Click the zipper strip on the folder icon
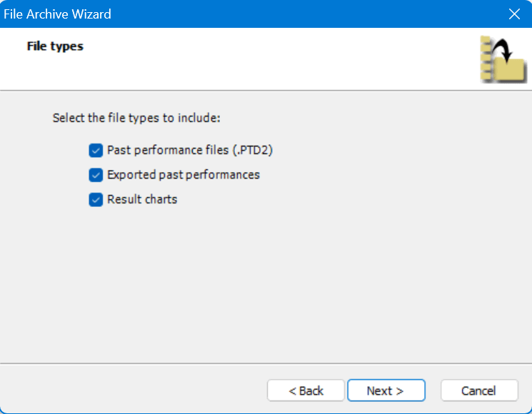This screenshot has width=532, height=414. pos(486,60)
